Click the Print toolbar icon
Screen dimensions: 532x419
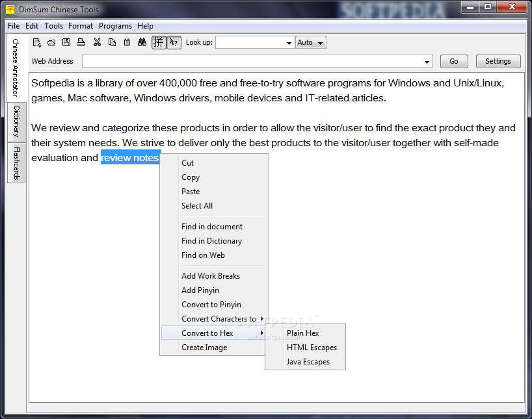[81, 42]
